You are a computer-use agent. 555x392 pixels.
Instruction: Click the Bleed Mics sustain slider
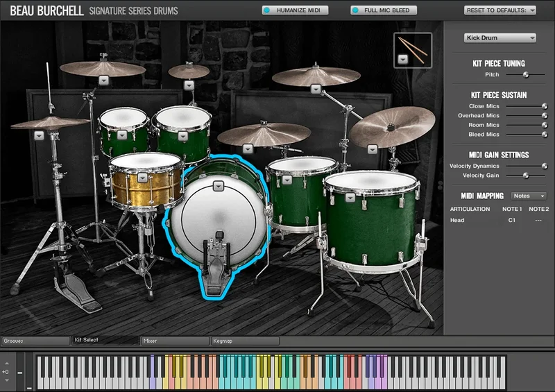527,135
